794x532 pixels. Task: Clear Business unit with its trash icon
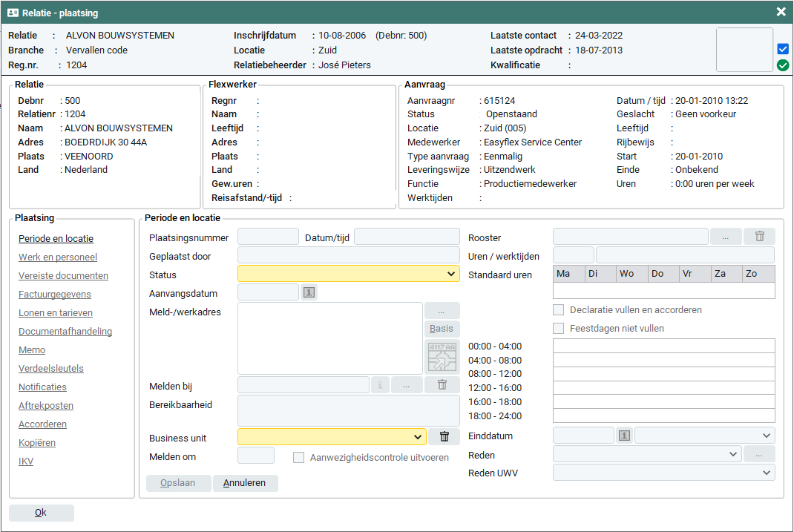click(x=444, y=437)
